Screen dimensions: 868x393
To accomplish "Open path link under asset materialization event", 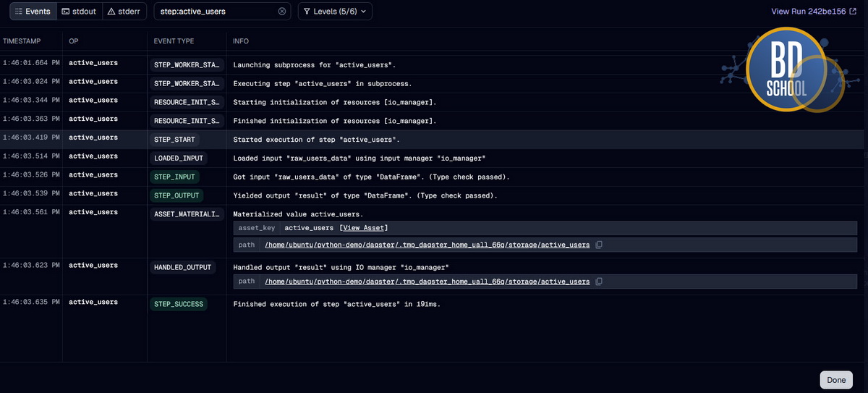I will pyautogui.click(x=427, y=245).
